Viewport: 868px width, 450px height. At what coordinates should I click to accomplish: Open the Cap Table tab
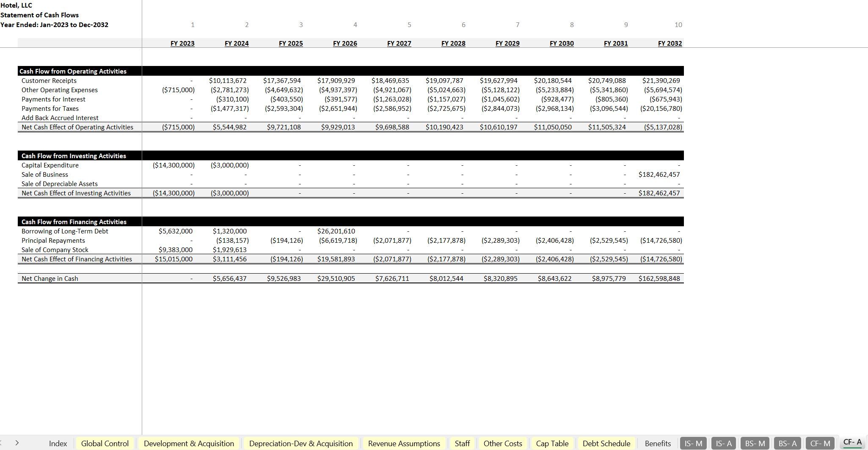552,443
